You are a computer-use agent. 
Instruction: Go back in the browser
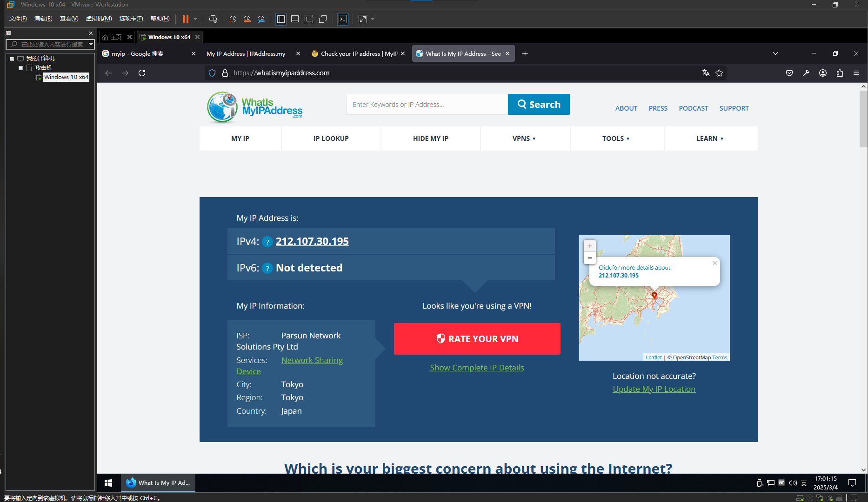pyautogui.click(x=108, y=73)
